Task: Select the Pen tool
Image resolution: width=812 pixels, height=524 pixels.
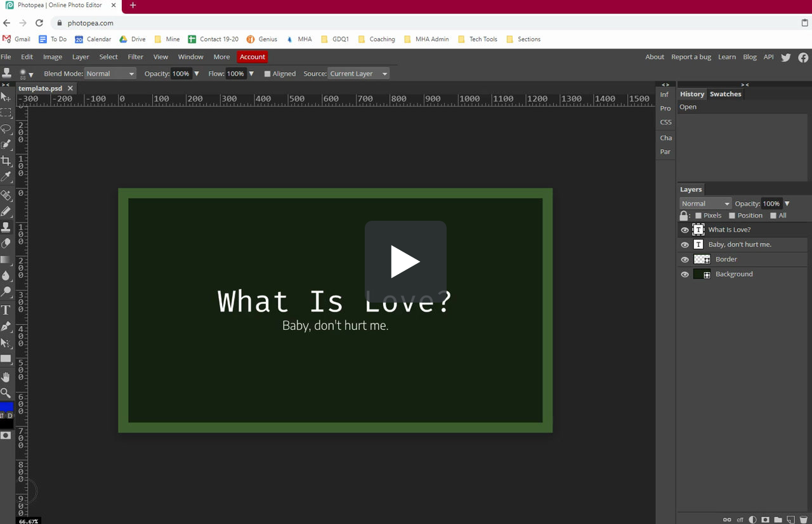Action: click(6, 326)
